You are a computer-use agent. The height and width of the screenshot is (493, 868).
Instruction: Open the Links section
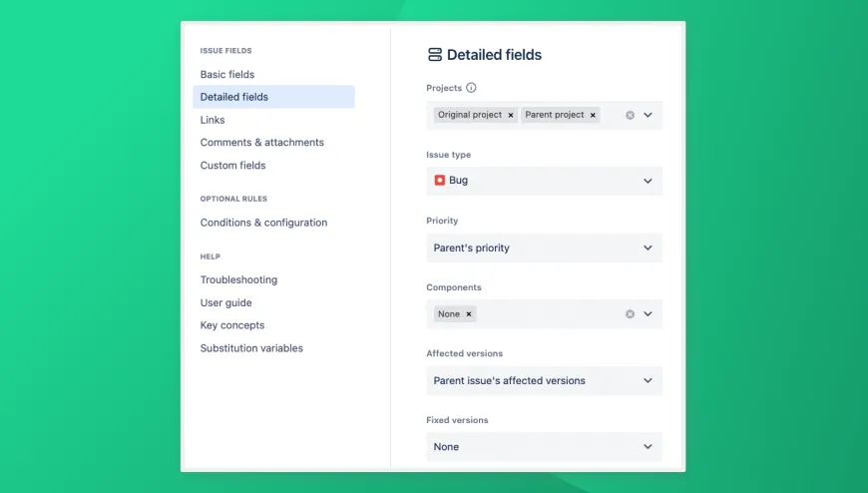[213, 120]
